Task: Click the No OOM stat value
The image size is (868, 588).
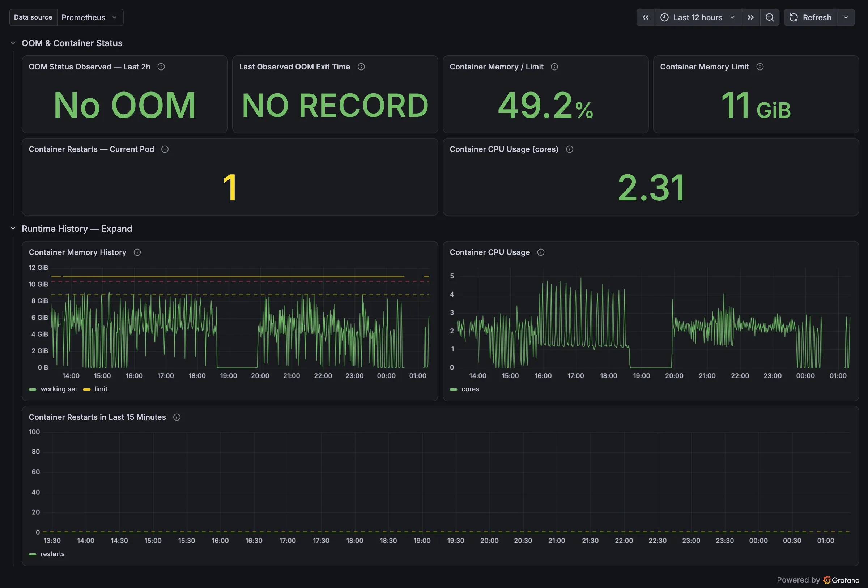Action: coord(124,105)
